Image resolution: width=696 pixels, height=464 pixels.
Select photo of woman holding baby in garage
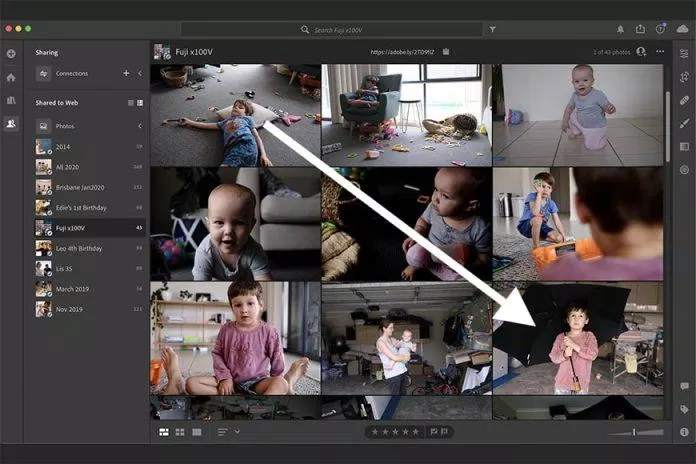pos(407,338)
